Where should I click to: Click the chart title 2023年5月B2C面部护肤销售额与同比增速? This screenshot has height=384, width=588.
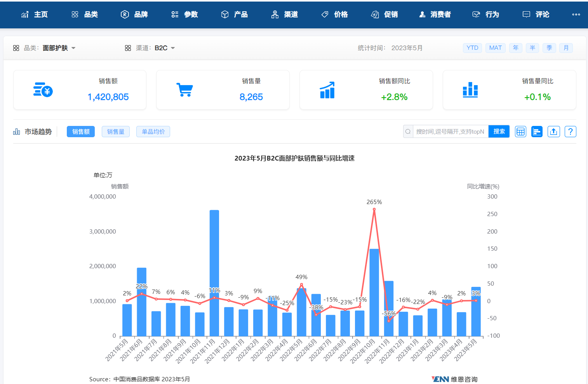[294, 158]
